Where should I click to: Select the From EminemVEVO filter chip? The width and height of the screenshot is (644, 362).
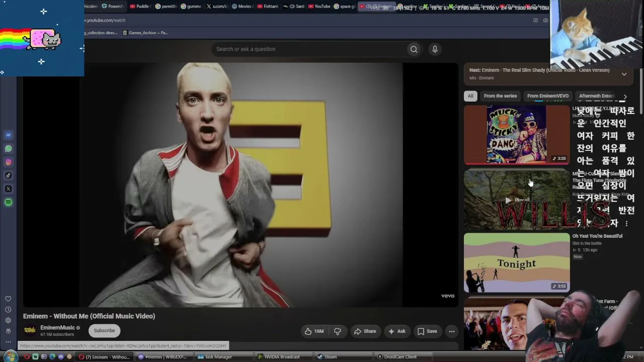click(x=548, y=96)
